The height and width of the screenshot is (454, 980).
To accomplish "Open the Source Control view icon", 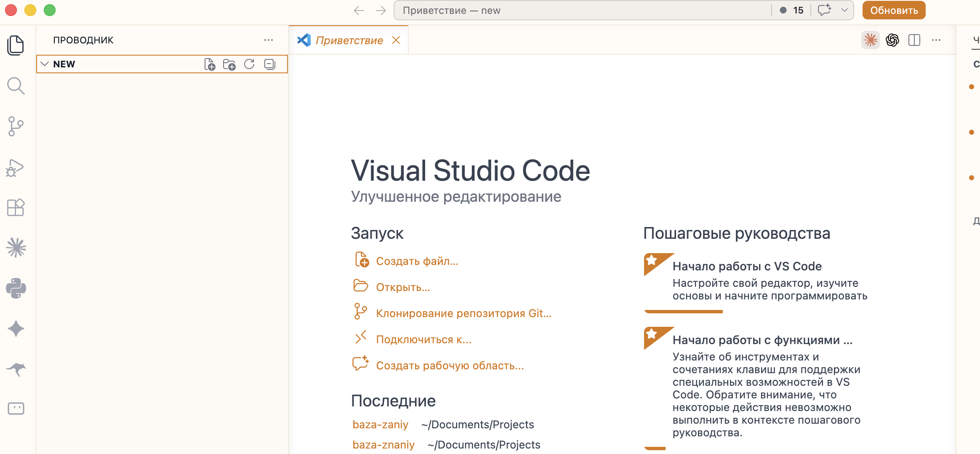I will click(x=16, y=126).
